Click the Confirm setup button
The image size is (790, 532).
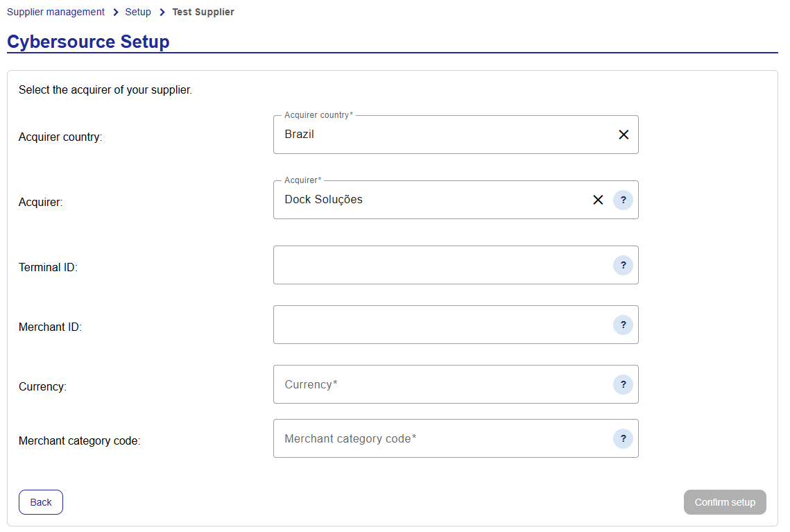coord(725,502)
